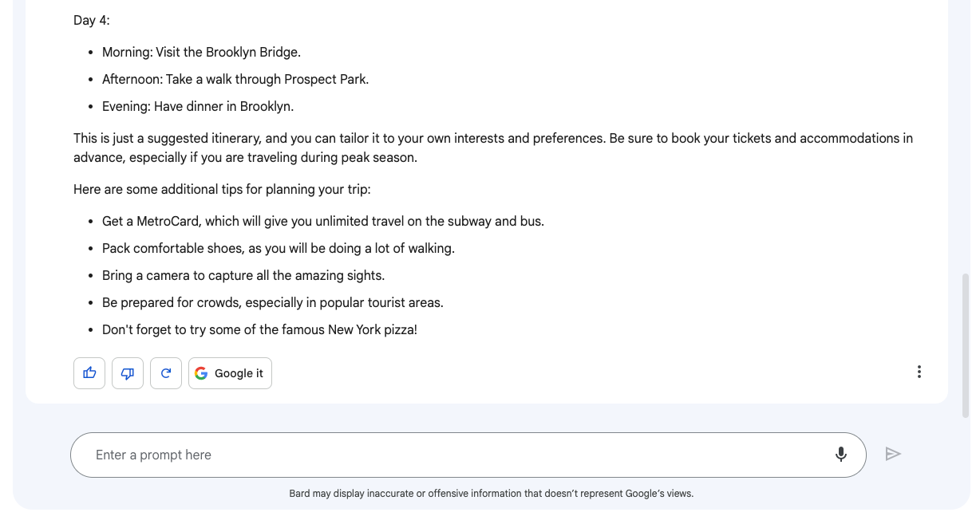Viewport: 980px width, 516px height.
Task: Submit the prompt with the send arrow
Action: [893, 454]
